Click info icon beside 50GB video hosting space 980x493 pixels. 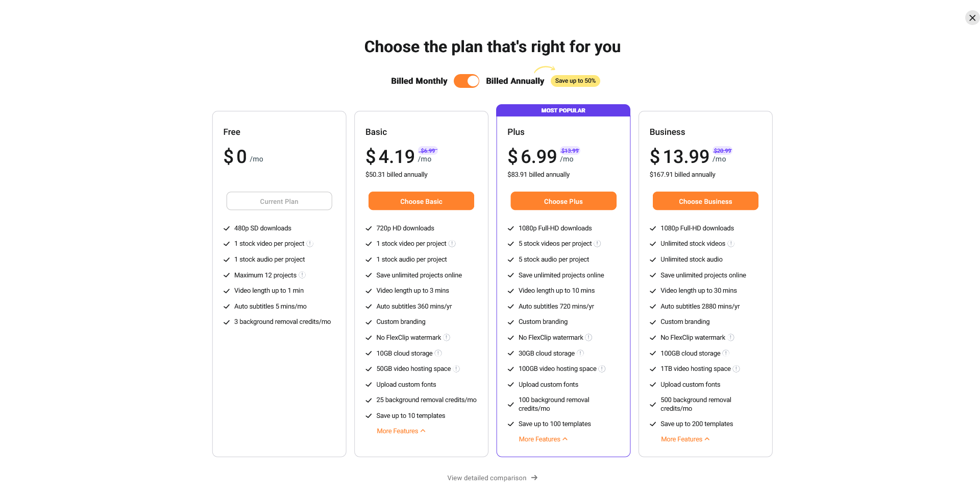coord(457,369)
